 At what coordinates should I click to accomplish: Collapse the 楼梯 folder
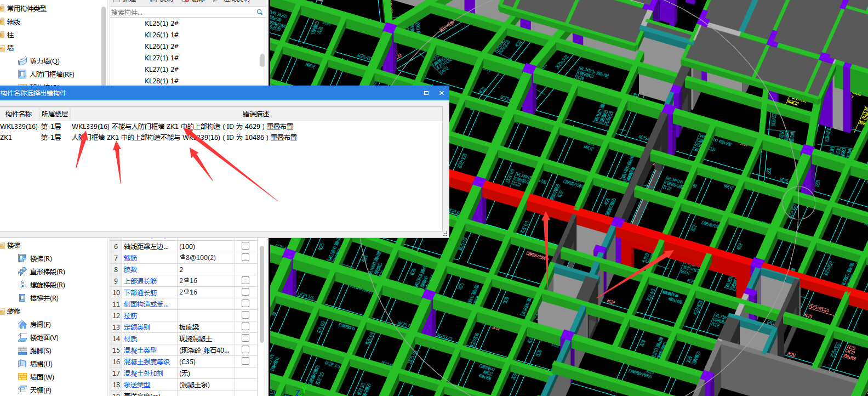pyautogui.click(x=3, y=245)
